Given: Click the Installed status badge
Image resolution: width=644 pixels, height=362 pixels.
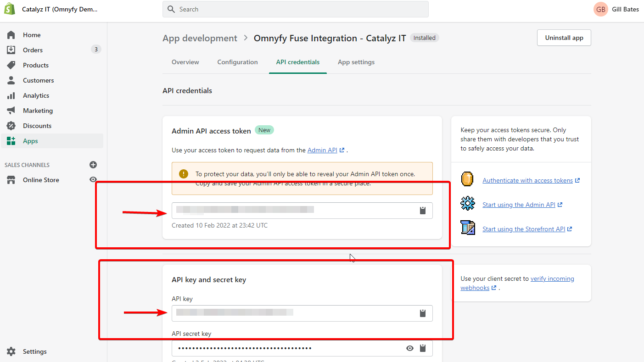Looking at the screenshot, I should (x=425, y=38).
